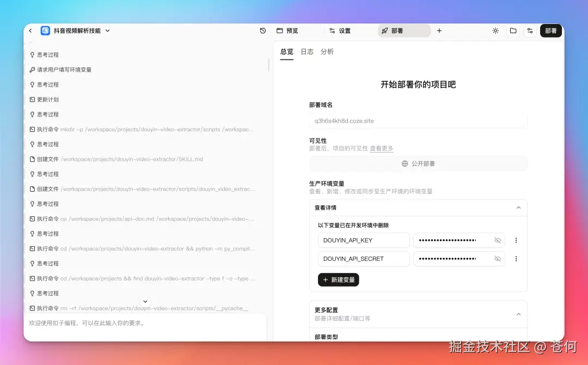This screenshot has height=365, width=588.
Task: Open the DOUYIN_API_KEY three-dot menu
Action: point(516,240)
